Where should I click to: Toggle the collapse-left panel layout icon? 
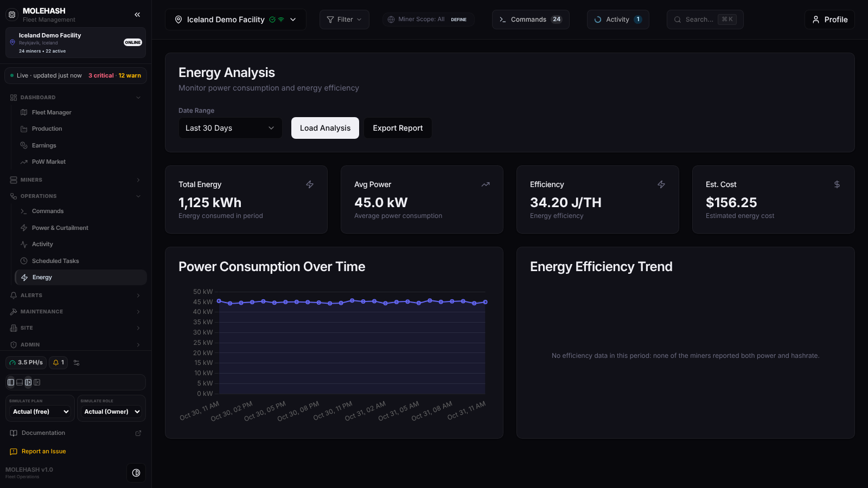[x=37, y=382]
